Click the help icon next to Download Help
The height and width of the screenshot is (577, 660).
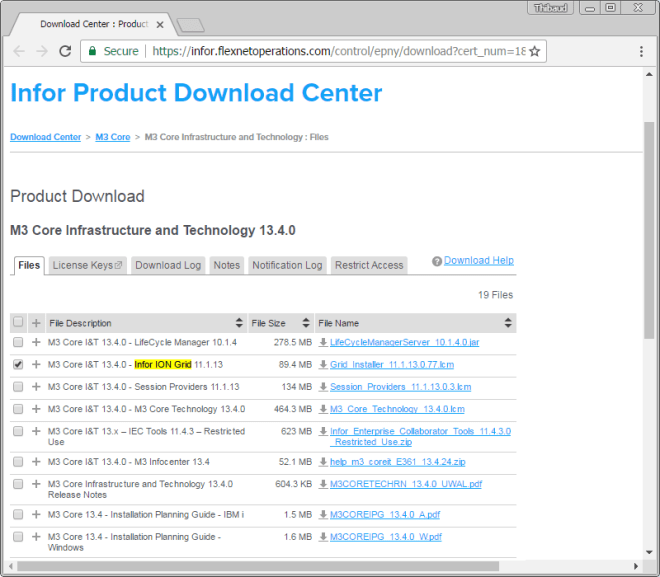[x=437, y=261]
